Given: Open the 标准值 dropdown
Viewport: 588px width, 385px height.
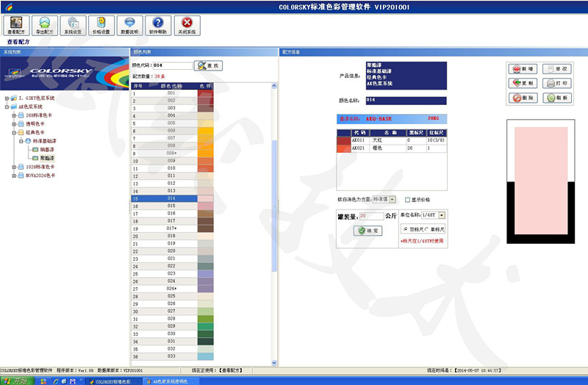Looking at the screenshot, I should 392,199.
